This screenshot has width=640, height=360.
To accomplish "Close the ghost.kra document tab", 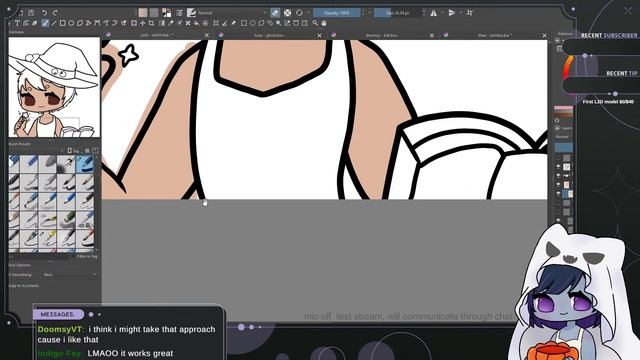I will pyautogui.click(x=319, y=36).
